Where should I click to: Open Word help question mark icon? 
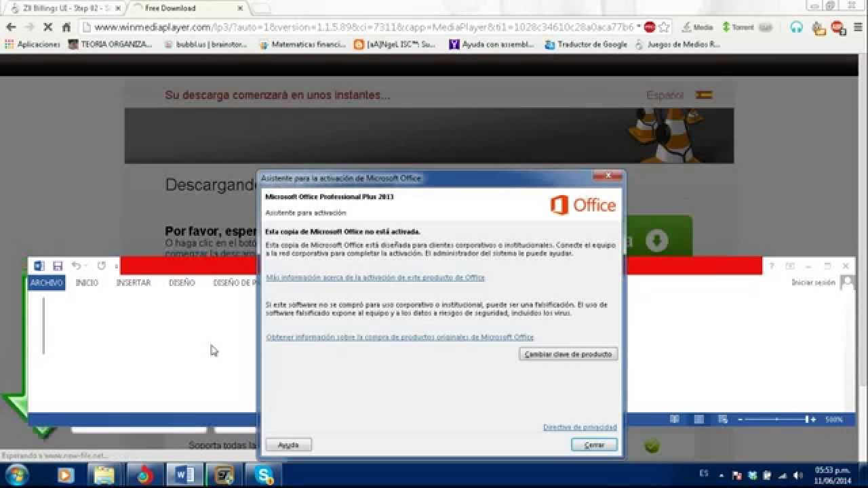(x=771, y=266)
